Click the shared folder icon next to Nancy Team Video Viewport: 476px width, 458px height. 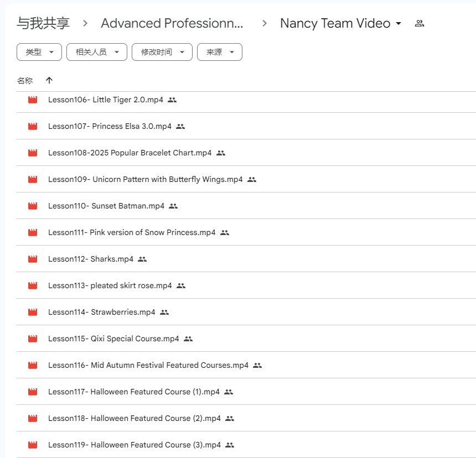point(419,23)
